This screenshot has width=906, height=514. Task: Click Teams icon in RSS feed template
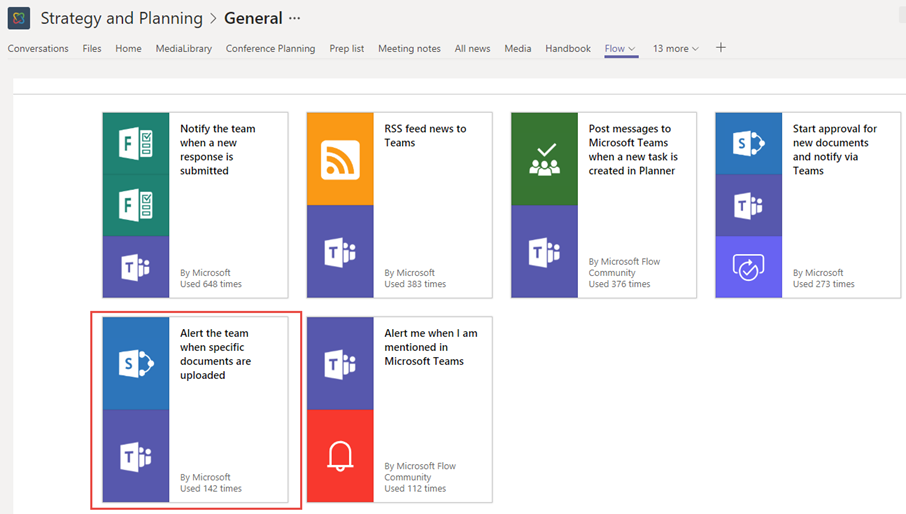pos(340,252)
